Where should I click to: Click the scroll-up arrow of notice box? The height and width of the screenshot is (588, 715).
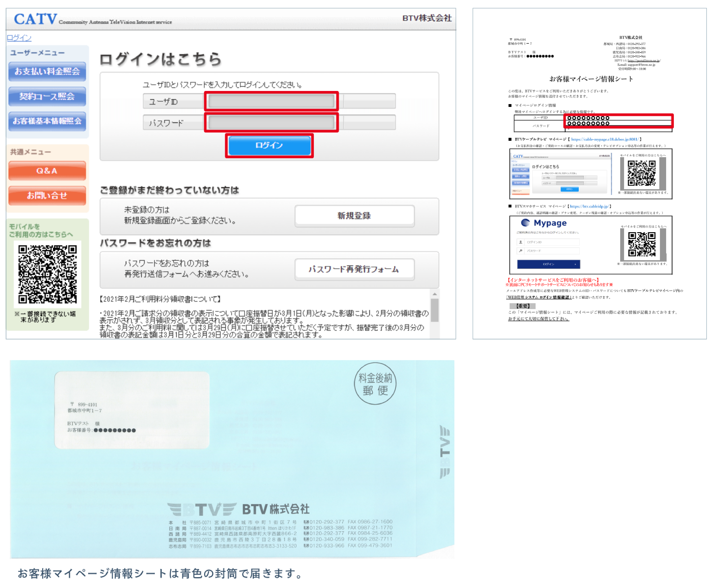tap(435, 294)
